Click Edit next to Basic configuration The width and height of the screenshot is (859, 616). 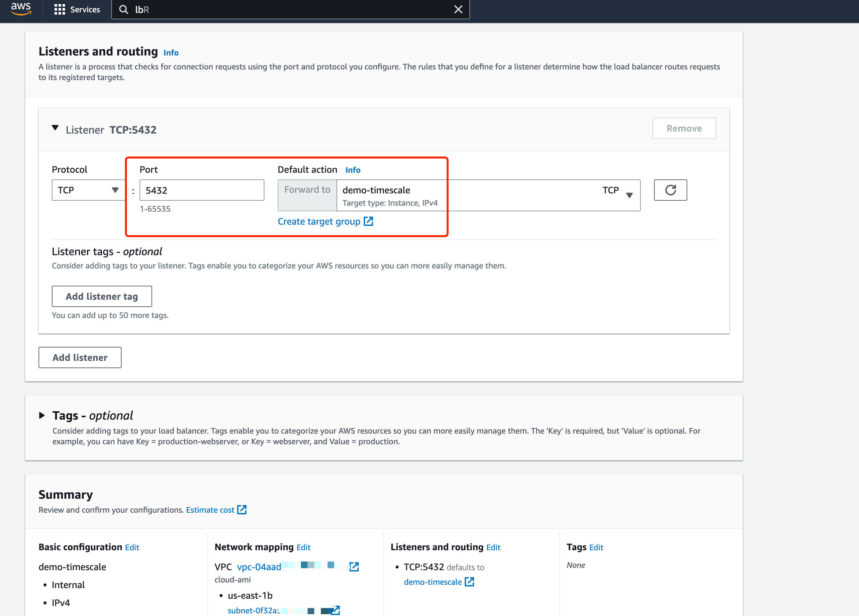132,548
